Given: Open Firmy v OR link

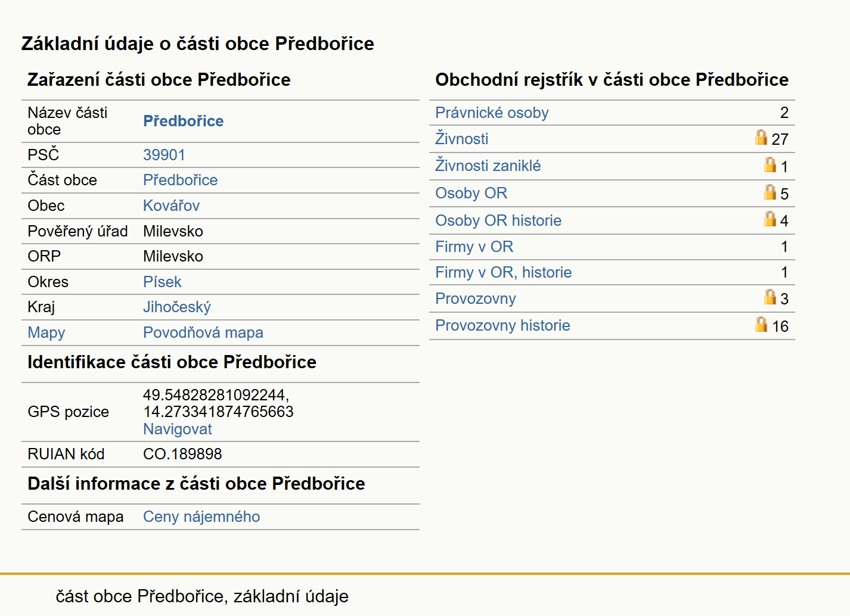Looking at the screenshot, I should [474, 247].
